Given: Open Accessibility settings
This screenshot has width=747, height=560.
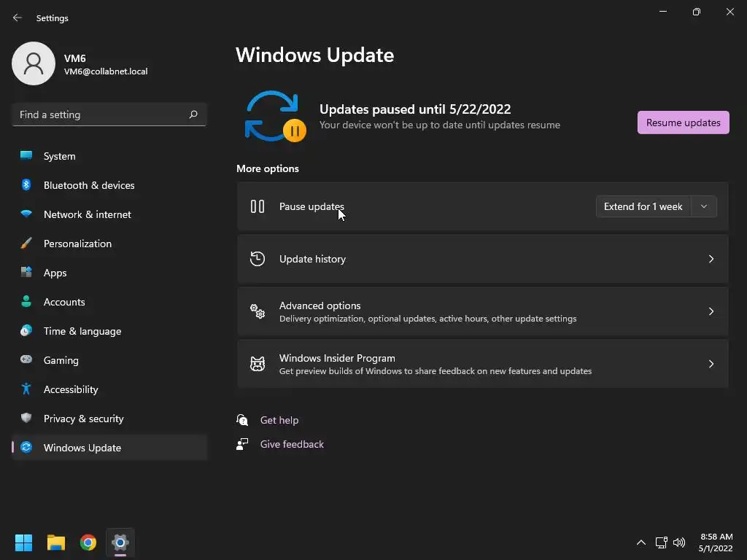Looking at the screenshot, I should (x=109, y=389).
